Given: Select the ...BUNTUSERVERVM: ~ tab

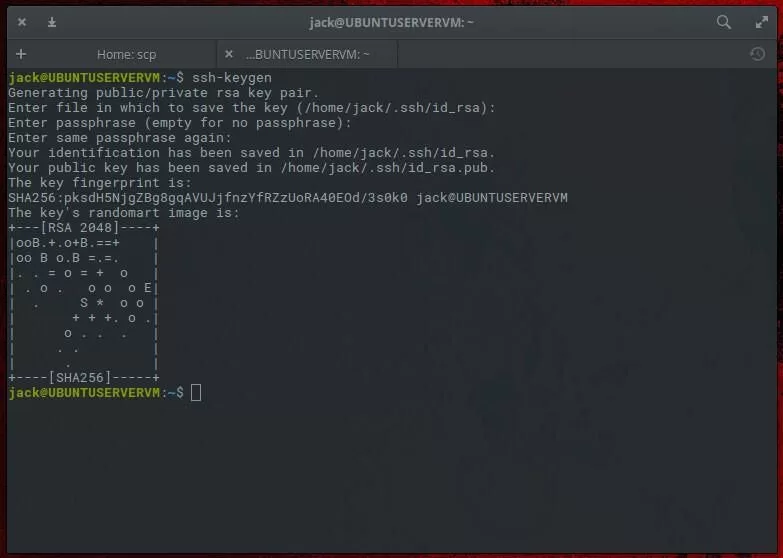Looking at the screenshot, I should (x=308, y=54).
